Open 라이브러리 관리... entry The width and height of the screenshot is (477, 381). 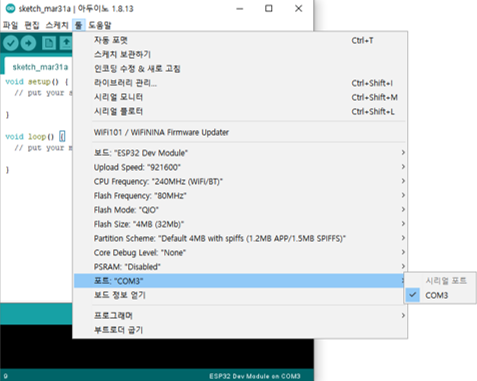point(240,83)
